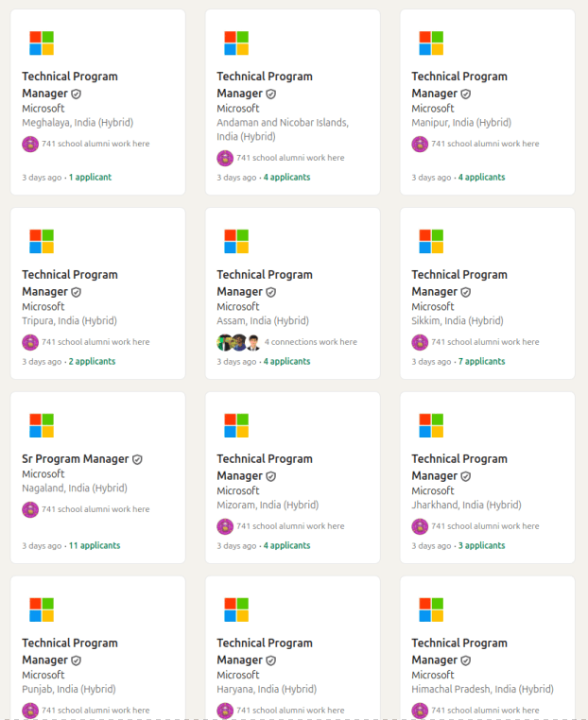Click the verified badge on the Sikkim job title
588x720 pixels.
click(466, 292)
